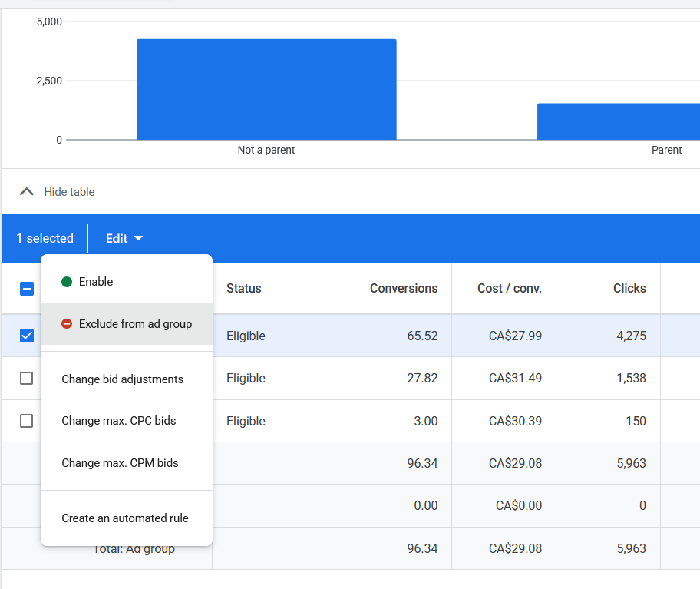700x589 pixels.
Task: Click the red exclude icon
Action: (67, 324)
